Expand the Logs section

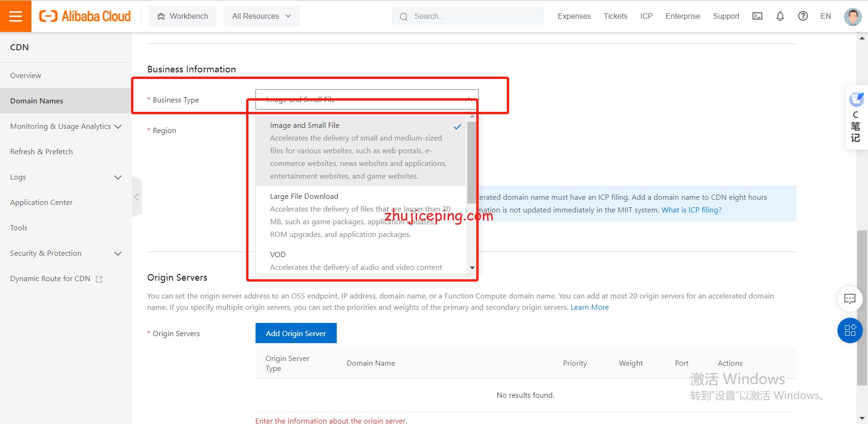coord(66,177)
